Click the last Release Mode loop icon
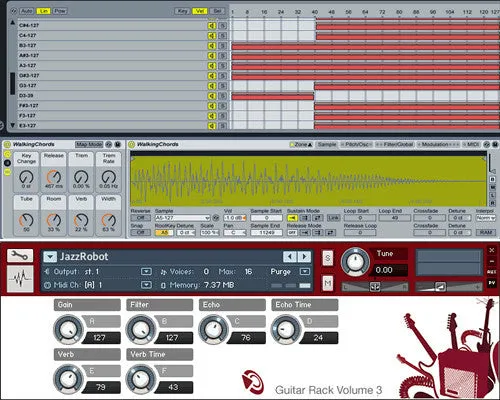 point(330,232)
